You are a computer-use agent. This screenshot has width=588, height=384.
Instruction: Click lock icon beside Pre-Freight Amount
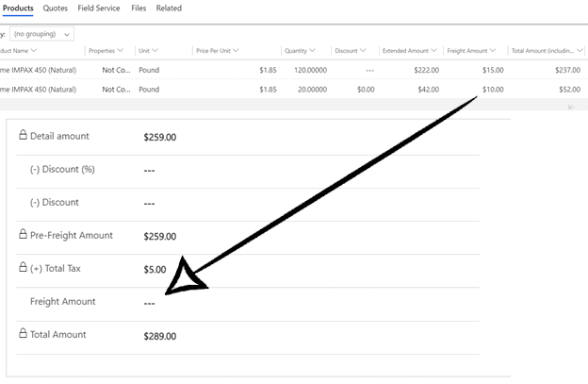(23, 234)
